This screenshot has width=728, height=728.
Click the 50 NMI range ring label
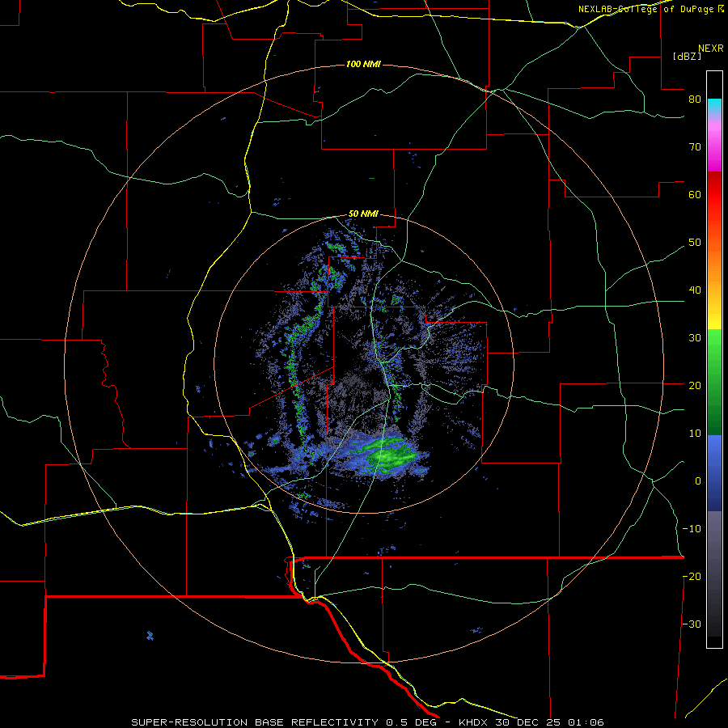pos(363,214)
